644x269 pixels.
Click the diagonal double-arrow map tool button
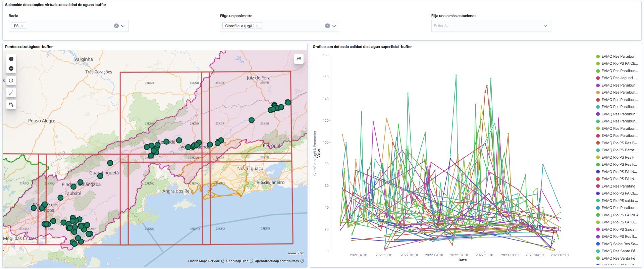coord(11,93)
